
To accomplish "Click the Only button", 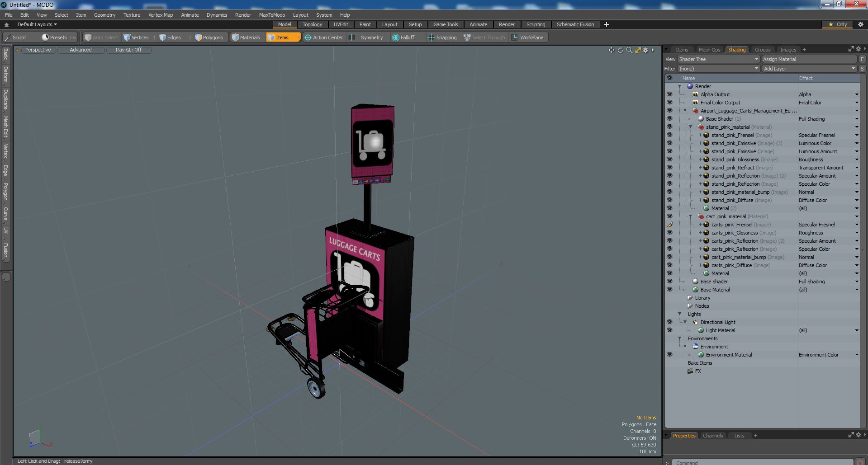I will (838, 24).
